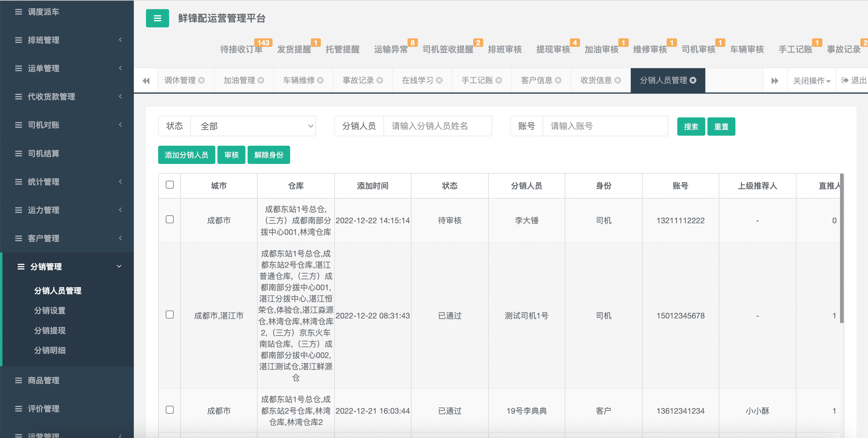The height and width of the screenshot is (438, 868).
Task: Tick the checkbox for 李大锤 row
Action: 170,219
